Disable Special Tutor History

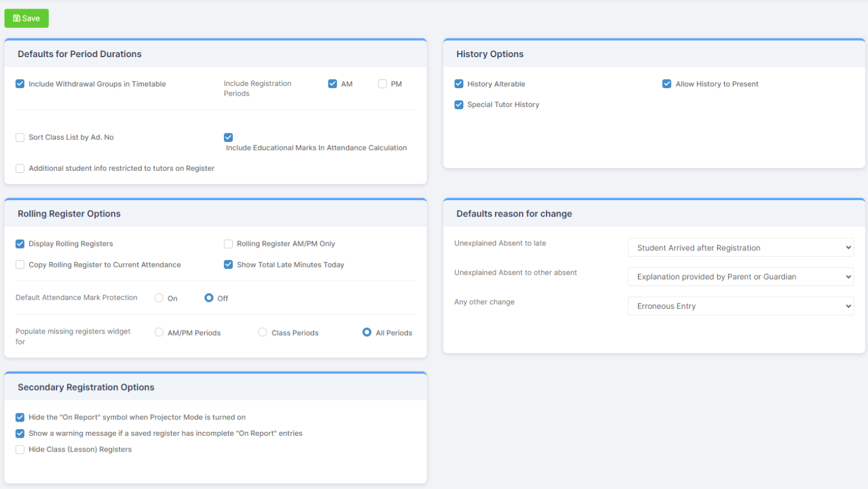(x=459, y=105)
